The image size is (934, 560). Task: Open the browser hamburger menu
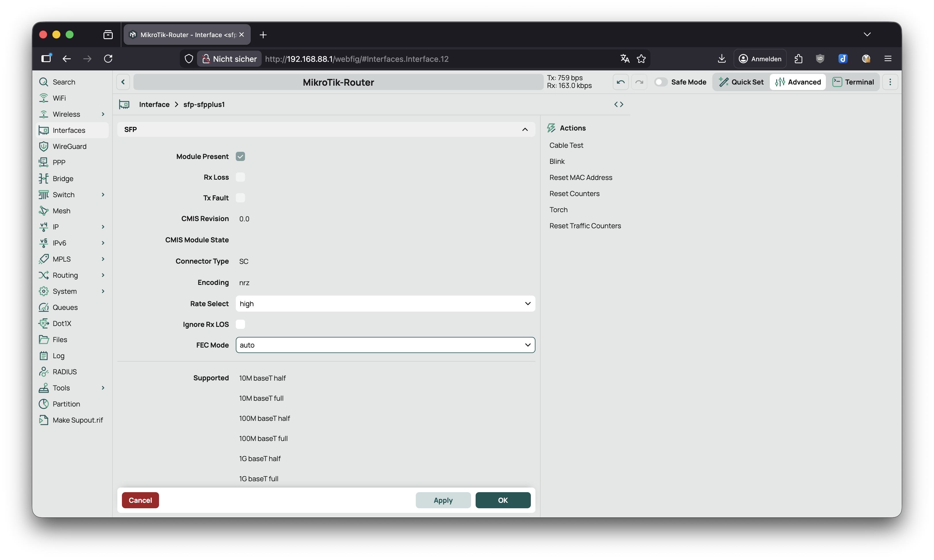pos(888,58)
